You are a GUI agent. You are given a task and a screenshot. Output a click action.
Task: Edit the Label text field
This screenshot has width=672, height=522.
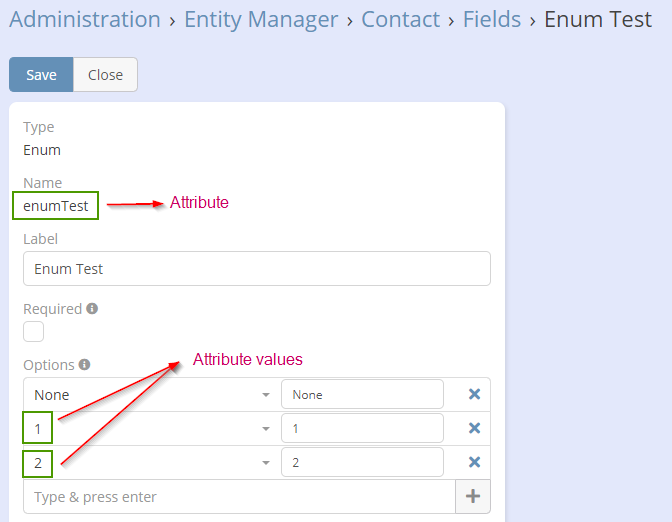pyautogui.click(x=256, y=269)
